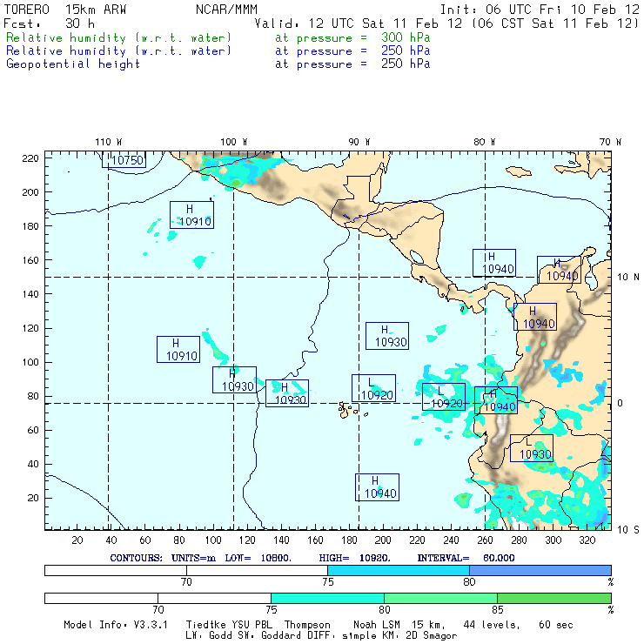This screenshot has width=644, height=644.
Task: Click the green 300 hPa humidity legend text
Action: coord(119,38)
